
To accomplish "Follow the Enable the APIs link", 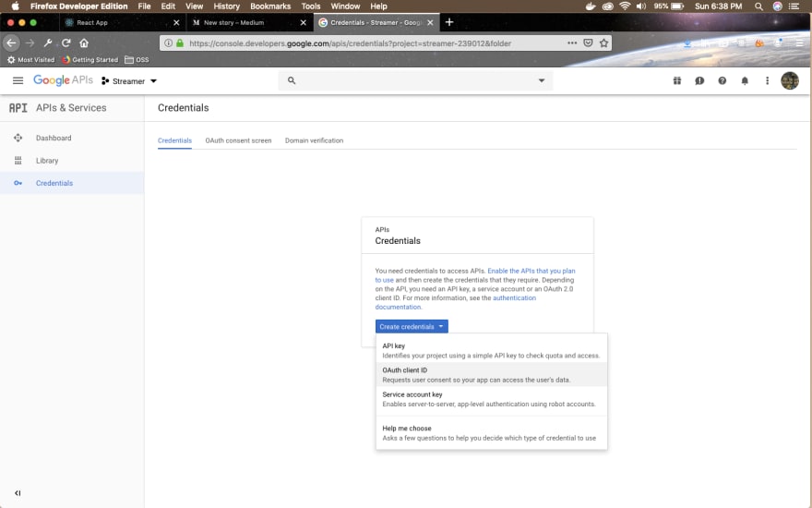I will 531,271.
